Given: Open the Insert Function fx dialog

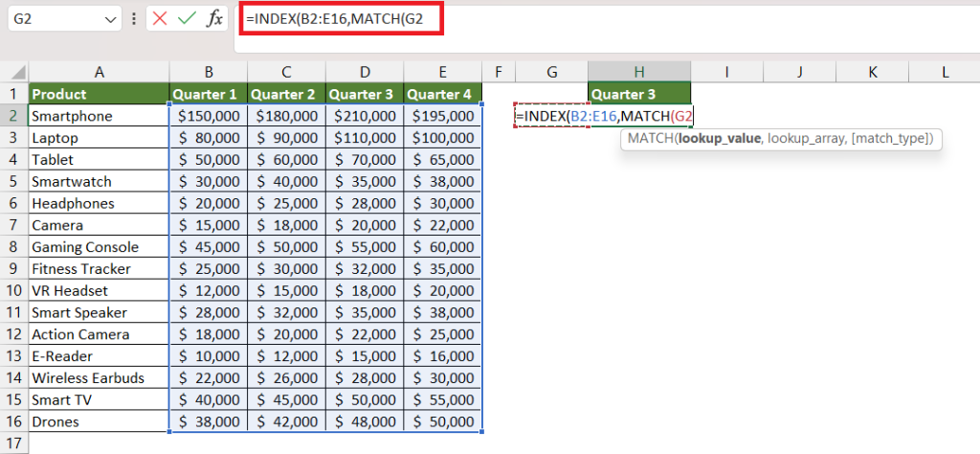Looking at the screenshot, I should [x=214, y=19].
